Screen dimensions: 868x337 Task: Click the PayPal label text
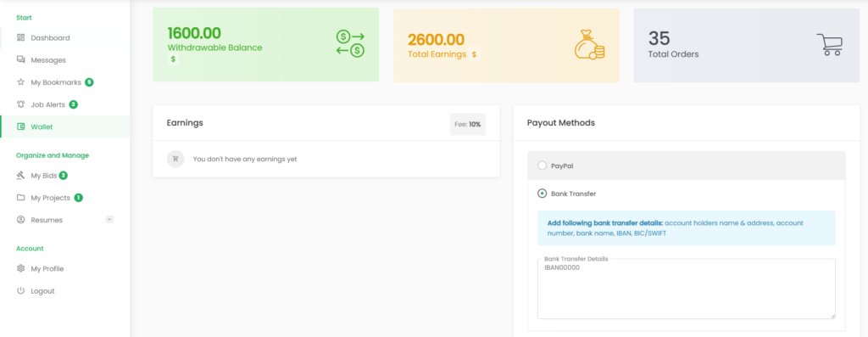click(x=562, y=166)
